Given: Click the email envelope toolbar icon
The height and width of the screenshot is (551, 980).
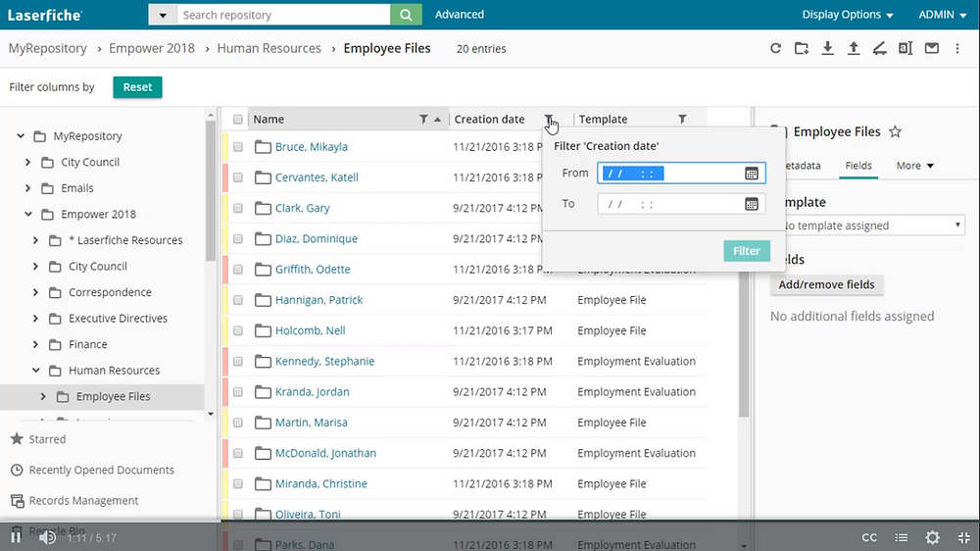Looking at the screenshot, I should coord(931,48).
